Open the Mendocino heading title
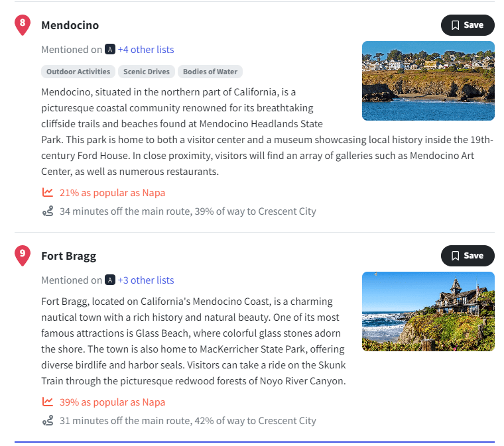 (70, 25)
